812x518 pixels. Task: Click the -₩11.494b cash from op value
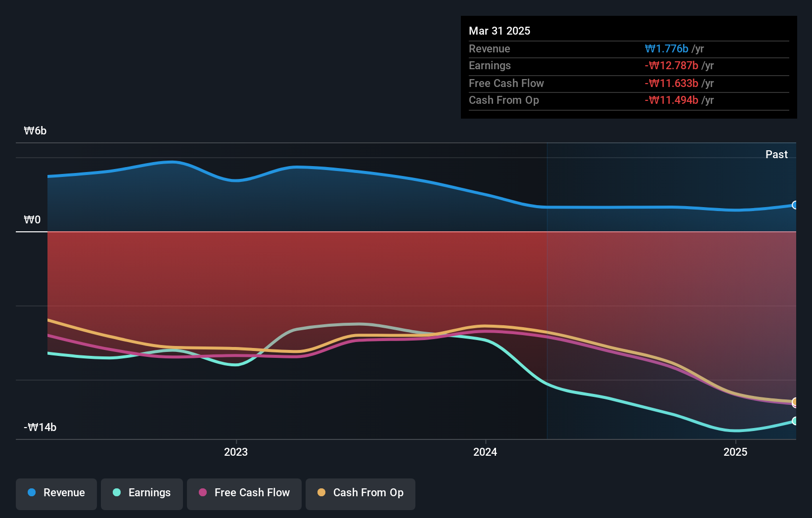pos(672,100)
